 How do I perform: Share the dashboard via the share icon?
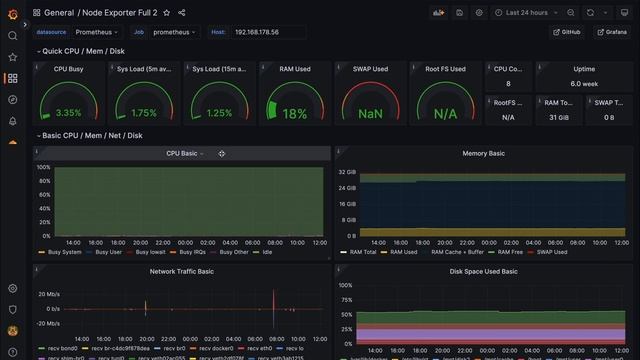click(x=182, y=13)
